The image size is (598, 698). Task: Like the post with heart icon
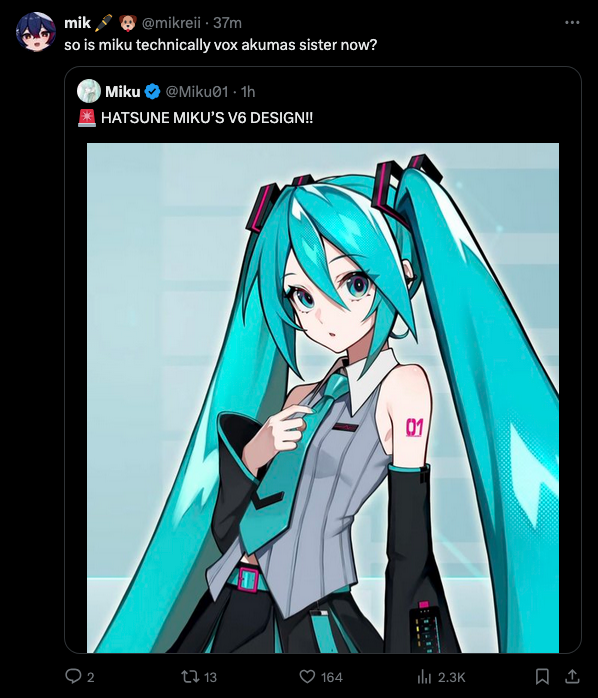(307, 677)
